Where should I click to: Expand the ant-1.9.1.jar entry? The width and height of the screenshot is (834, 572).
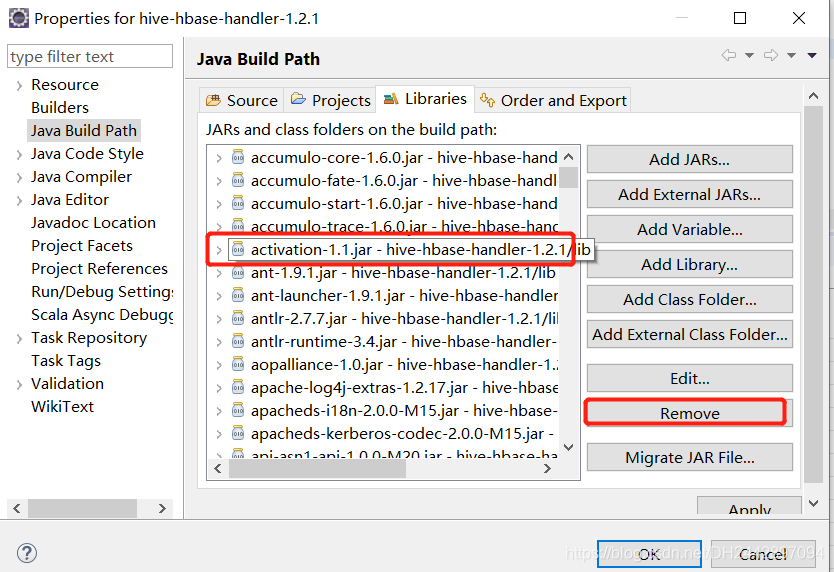[219, 273]
